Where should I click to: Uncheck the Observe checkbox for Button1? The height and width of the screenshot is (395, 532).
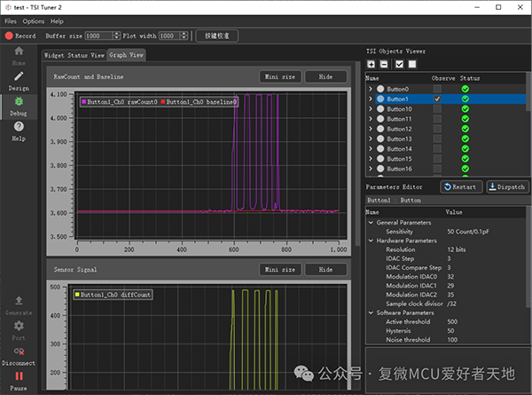coord(437,99)
